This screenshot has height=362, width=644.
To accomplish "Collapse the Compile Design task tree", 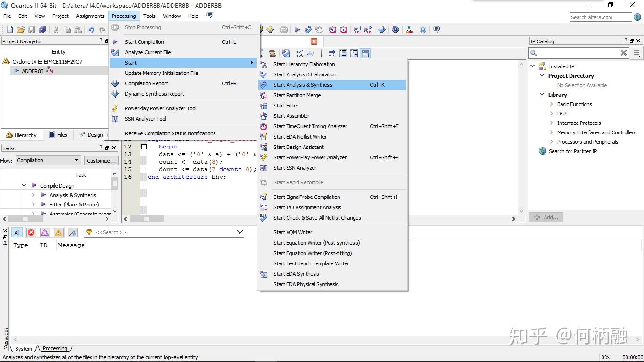I will (x=24, y=185).
